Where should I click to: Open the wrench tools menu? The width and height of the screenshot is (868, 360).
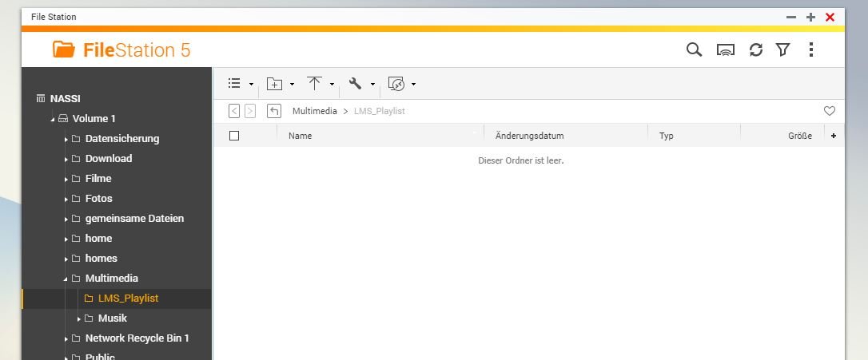pos(356,84)
